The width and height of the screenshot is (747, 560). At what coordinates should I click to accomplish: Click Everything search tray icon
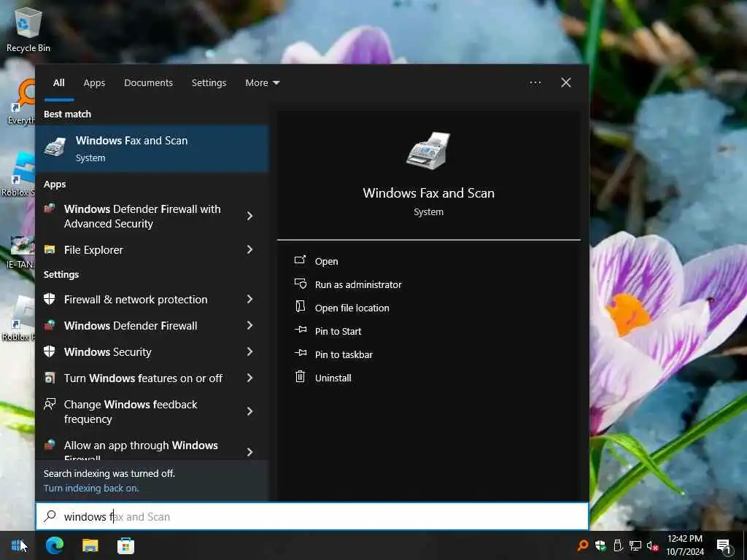(x=583, y=545)
